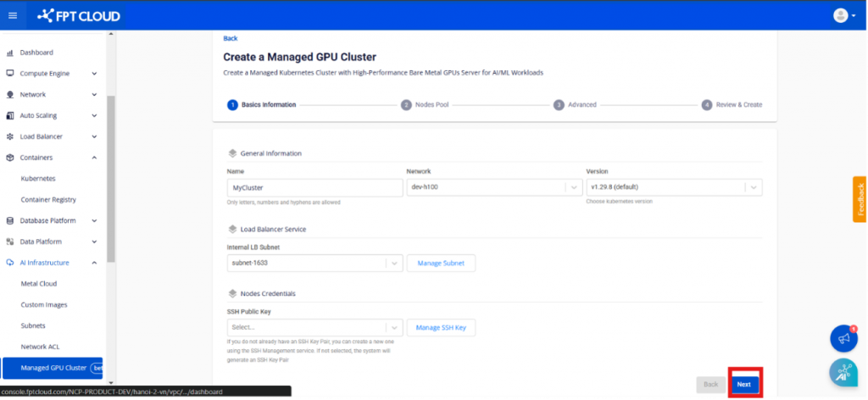Click the cluster Name input field

point(315,187)
